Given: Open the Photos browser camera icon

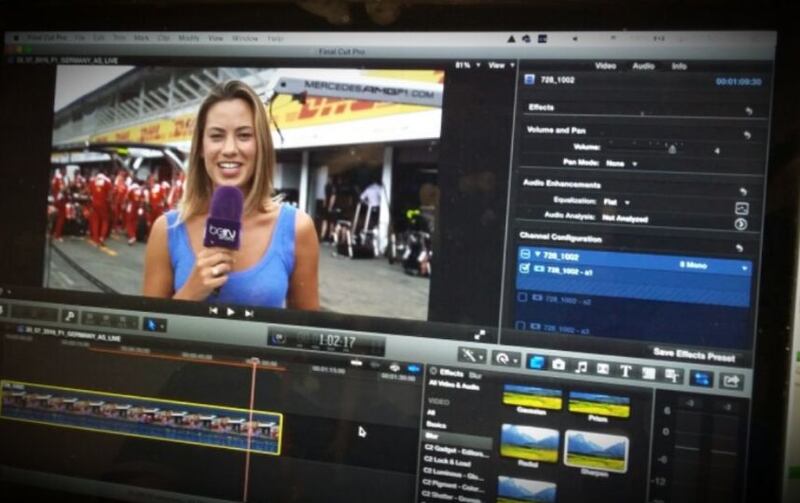Looking at the screenshot, I should tap(559, 364).
